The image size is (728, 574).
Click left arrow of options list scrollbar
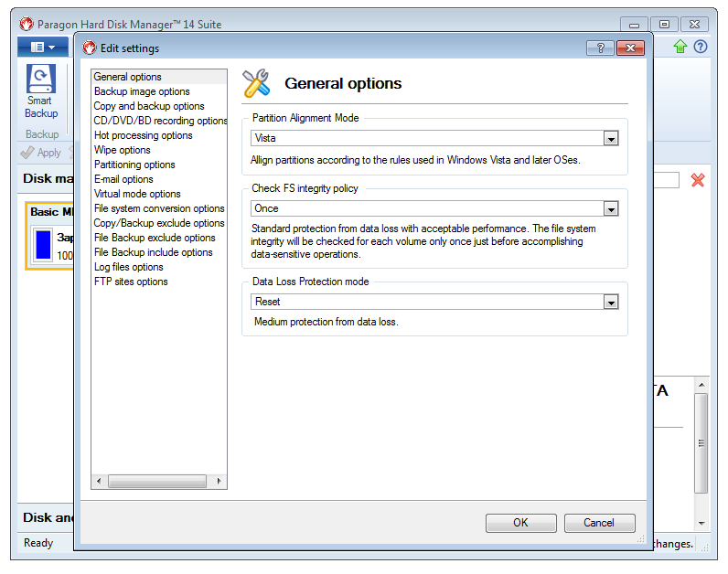[99, 481]
